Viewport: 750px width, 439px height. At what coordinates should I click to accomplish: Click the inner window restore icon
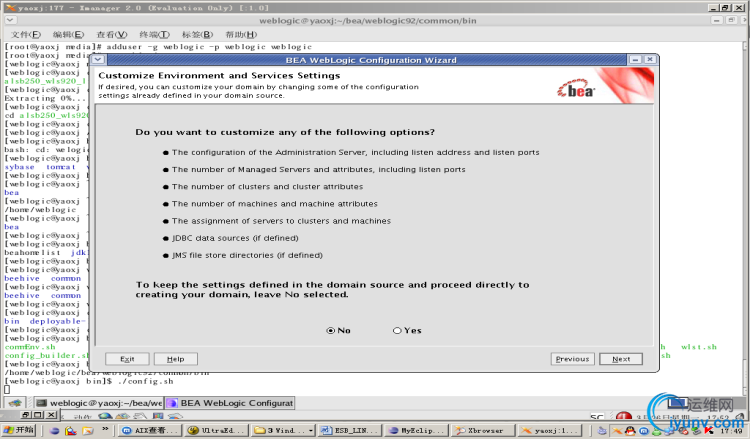pos(25,415)
